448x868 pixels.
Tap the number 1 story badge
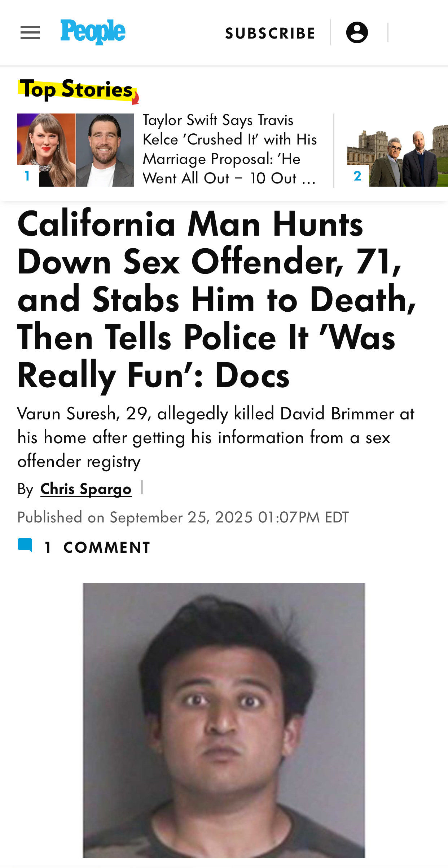click(27, 176)
